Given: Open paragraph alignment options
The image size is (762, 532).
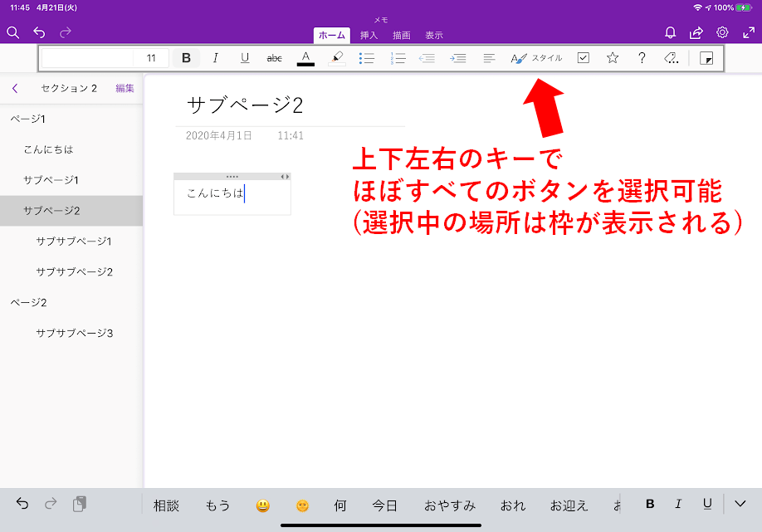Looking at the screenshot, I should click(490, 58).
